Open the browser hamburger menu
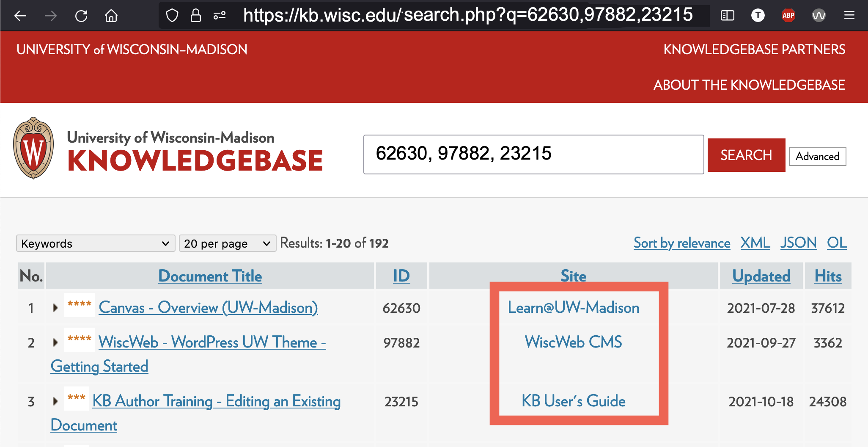Screen dimensions: 868x447 click(849, 16)
